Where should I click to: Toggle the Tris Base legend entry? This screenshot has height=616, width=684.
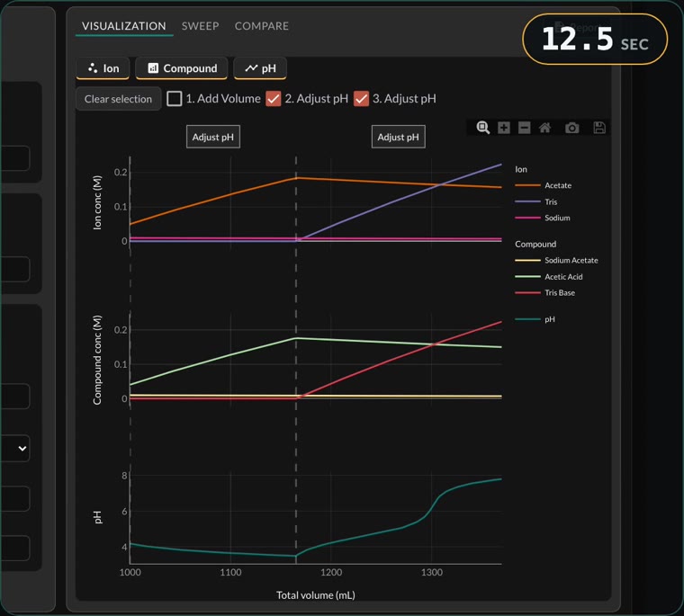(545, 293)
